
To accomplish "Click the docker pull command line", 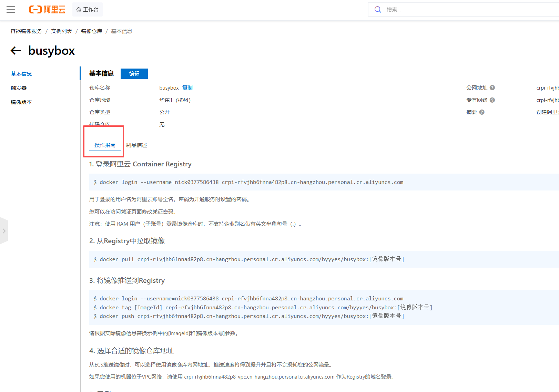I will click(x=248, y=259).
